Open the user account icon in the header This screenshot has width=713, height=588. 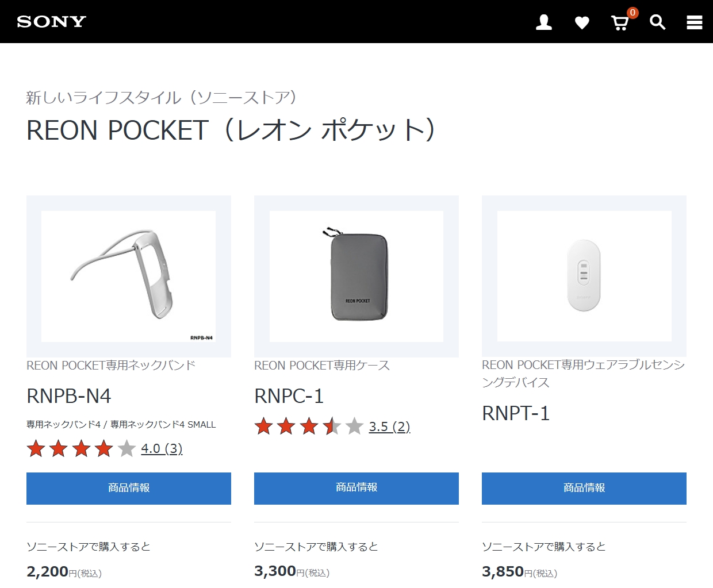pos(543,22)
